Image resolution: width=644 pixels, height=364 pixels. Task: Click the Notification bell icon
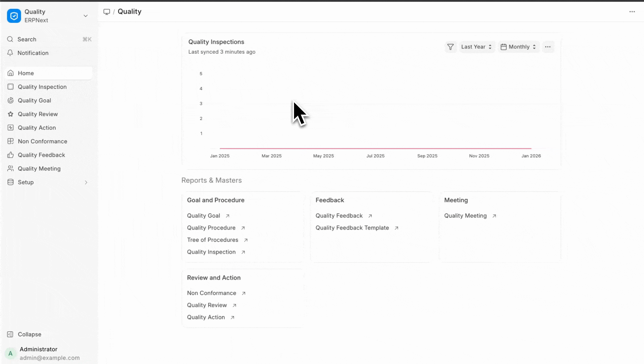point(10,53)
